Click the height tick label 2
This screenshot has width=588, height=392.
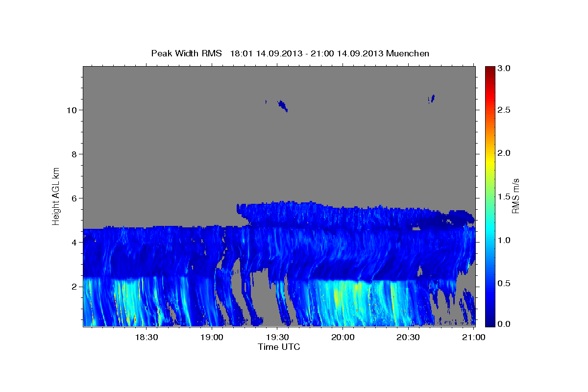[73, 286]
